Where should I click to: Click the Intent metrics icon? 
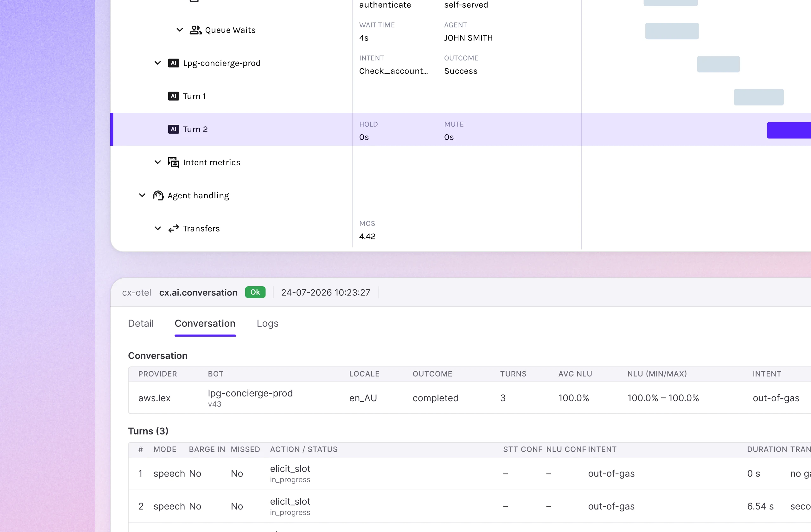point(173,162)
